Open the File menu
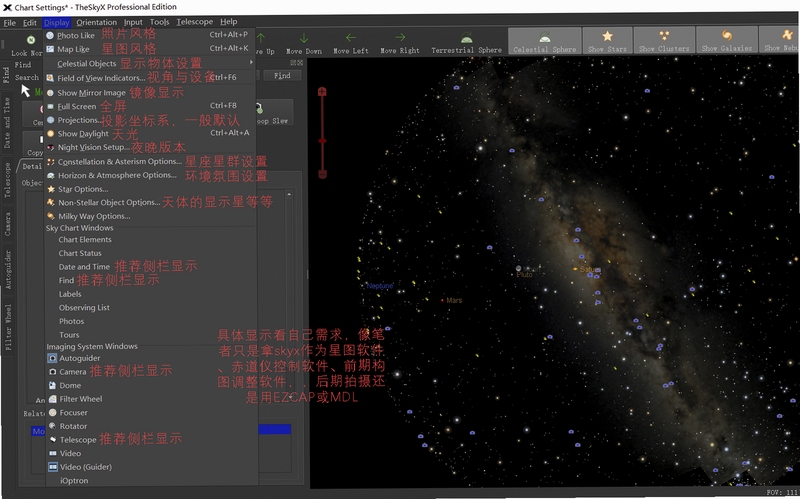This screenshot has height=499, width=800. 9,22
